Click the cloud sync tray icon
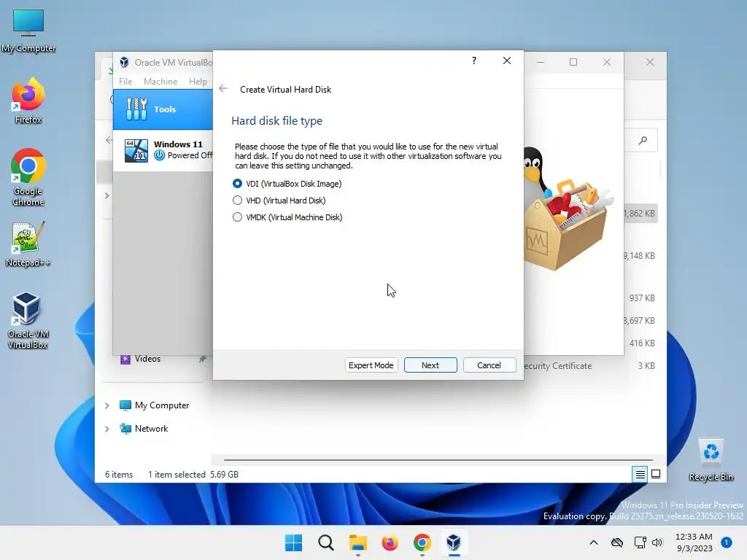 coord(617,542)
